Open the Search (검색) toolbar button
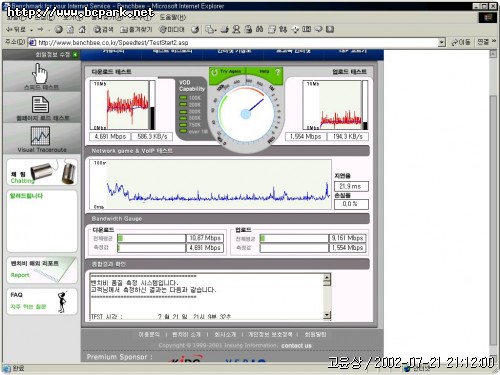 click(x=103, y=29)
